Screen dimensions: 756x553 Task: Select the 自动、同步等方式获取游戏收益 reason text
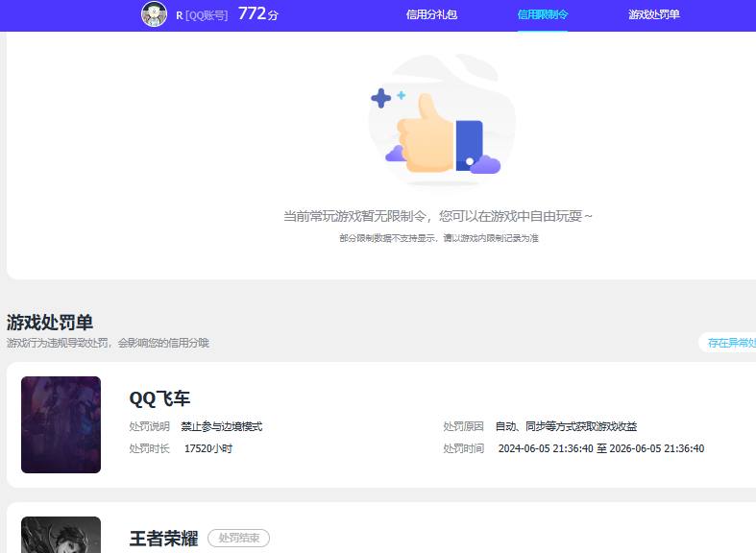[x=567, y=426]
